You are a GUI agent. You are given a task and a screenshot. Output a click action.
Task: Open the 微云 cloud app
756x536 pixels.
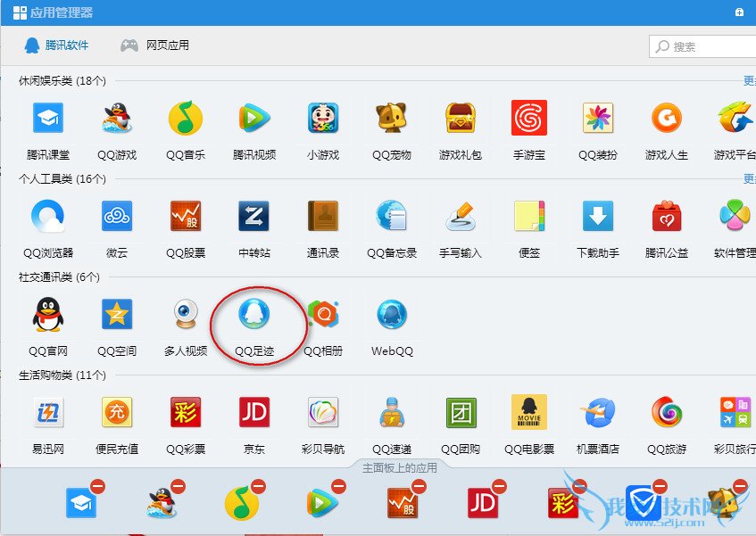[117, 216]
